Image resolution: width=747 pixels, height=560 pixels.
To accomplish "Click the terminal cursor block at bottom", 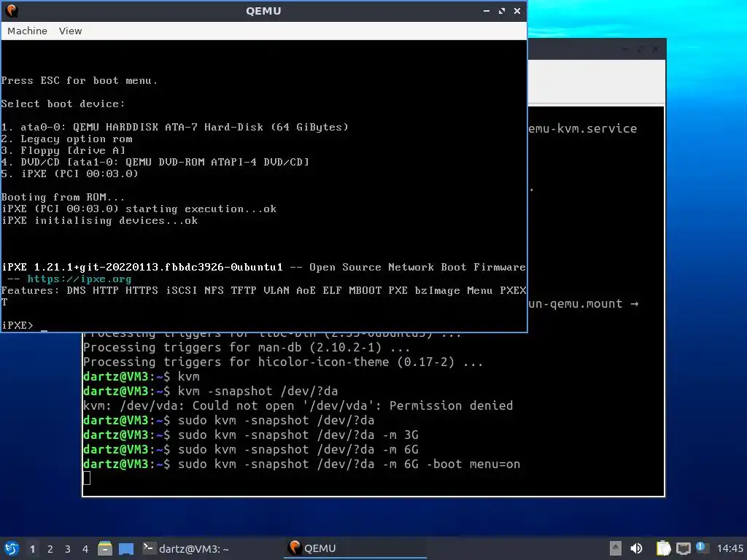I will 87,478.
